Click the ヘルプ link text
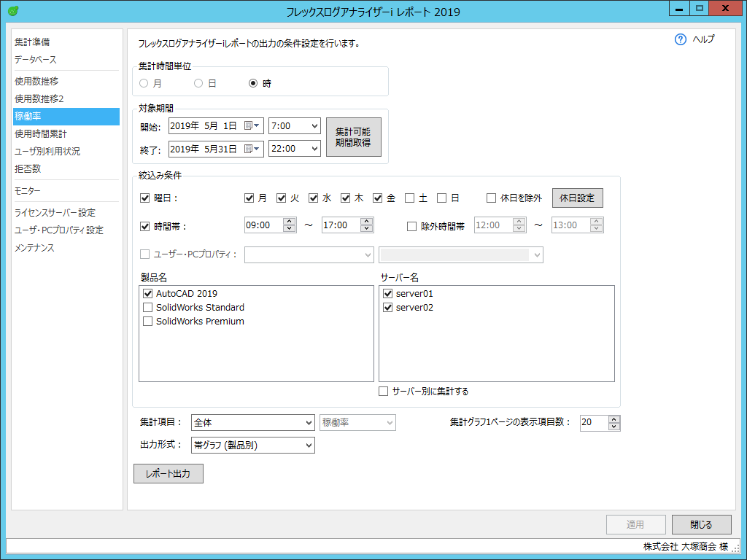This screenshot has height=560, width=747. click(704, 39)
